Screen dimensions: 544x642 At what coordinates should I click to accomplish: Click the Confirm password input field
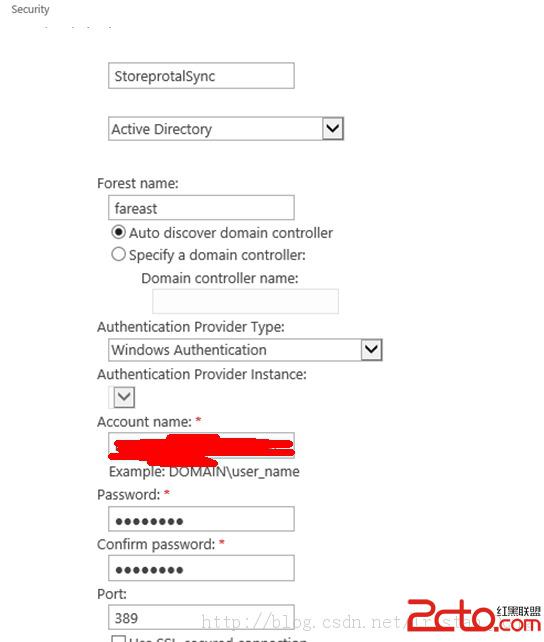[201, 568]
